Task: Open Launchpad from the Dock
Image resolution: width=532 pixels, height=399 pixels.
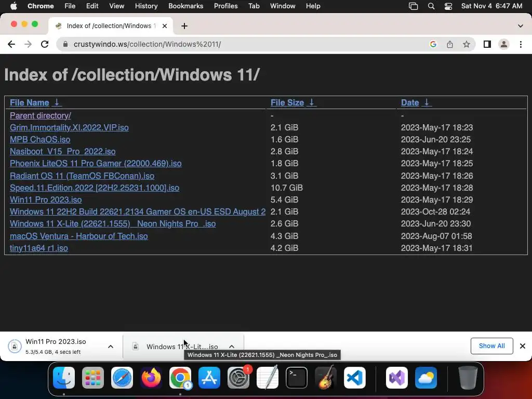Action: 93,378
